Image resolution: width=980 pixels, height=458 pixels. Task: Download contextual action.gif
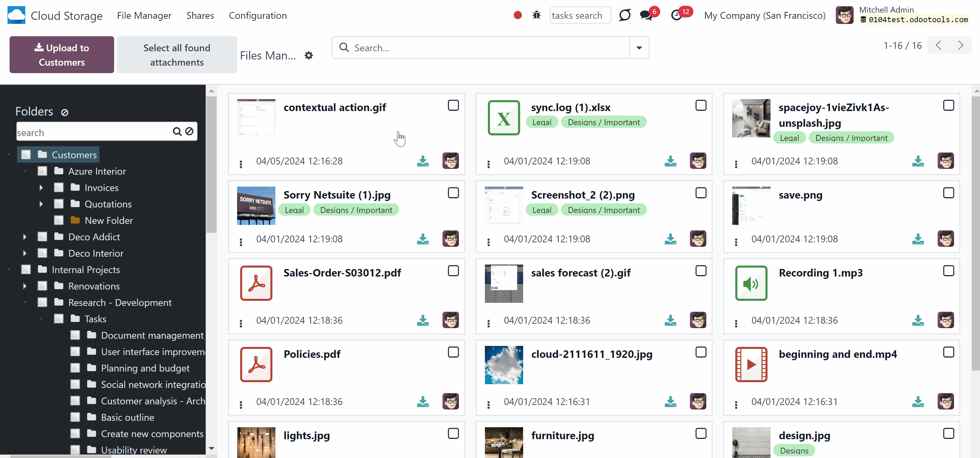pyautogui.click(x=423, y=161)
